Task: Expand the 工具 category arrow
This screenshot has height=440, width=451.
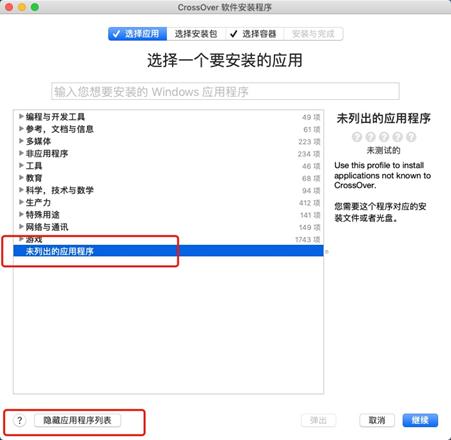Action: [x=21, y=165]
